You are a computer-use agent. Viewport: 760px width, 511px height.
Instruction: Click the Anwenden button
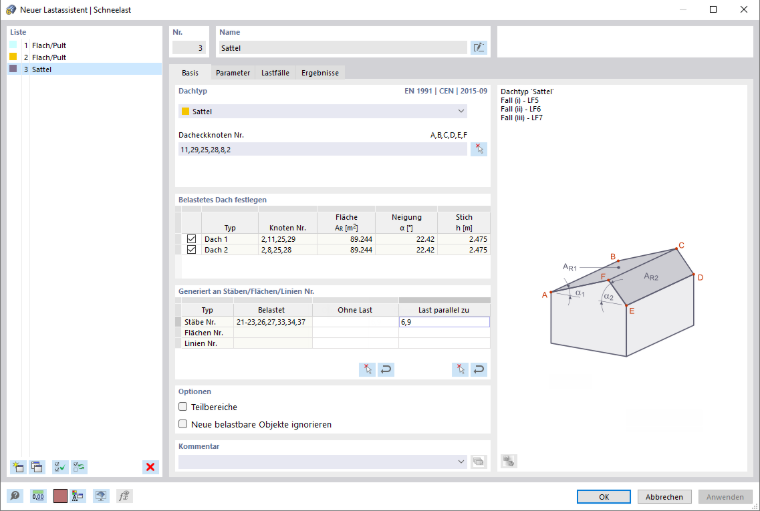(725, 496)
